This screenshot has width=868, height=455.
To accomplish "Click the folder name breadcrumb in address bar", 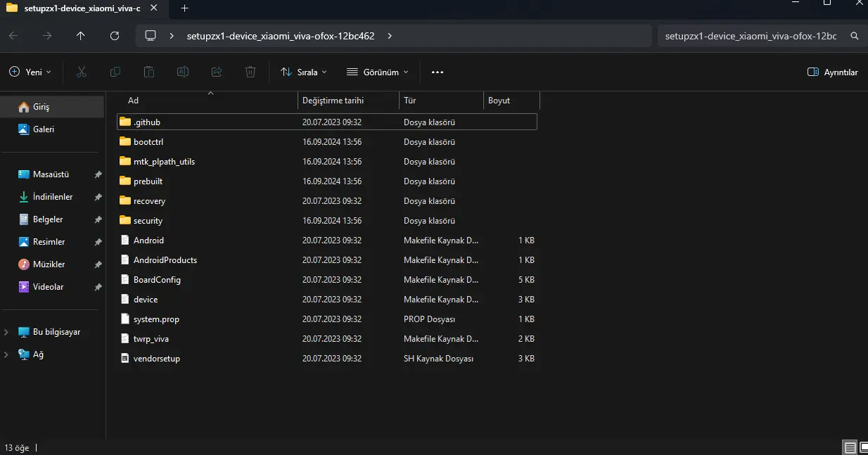I will 280,36.
